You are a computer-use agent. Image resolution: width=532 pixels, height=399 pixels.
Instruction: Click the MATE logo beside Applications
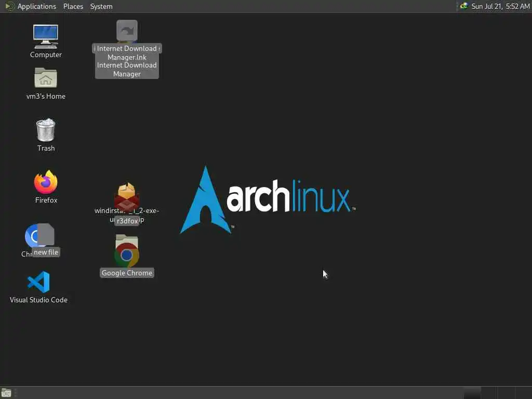pos(9,6)
